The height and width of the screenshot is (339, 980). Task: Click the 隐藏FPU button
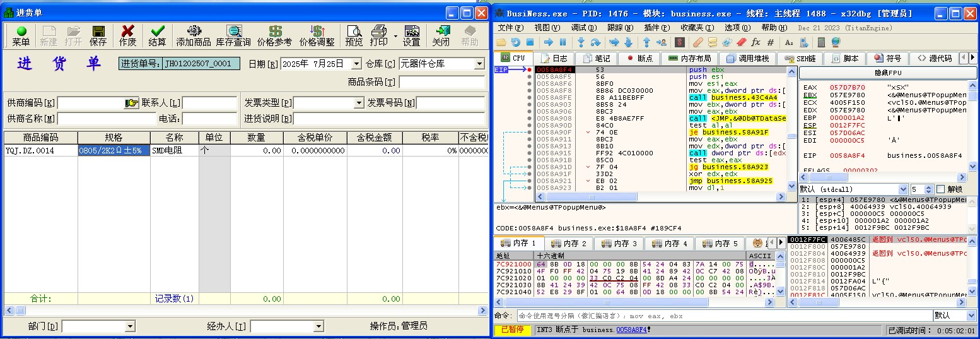(x=889, y=73)
